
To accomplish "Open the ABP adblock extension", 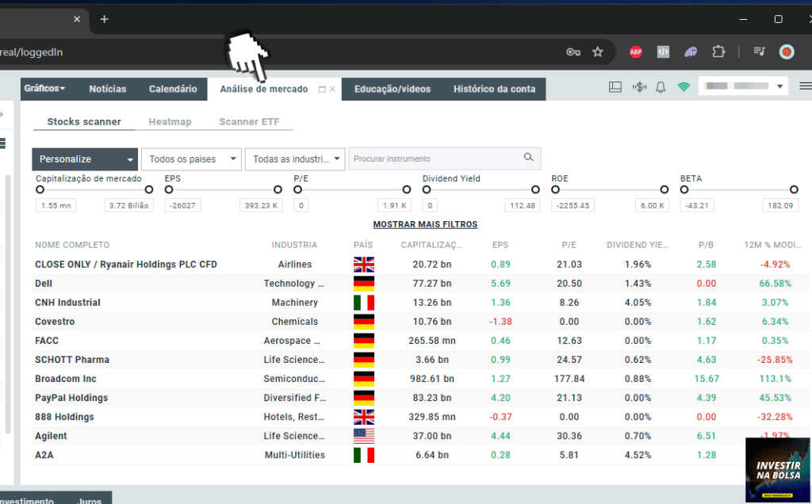I will 635,52.
